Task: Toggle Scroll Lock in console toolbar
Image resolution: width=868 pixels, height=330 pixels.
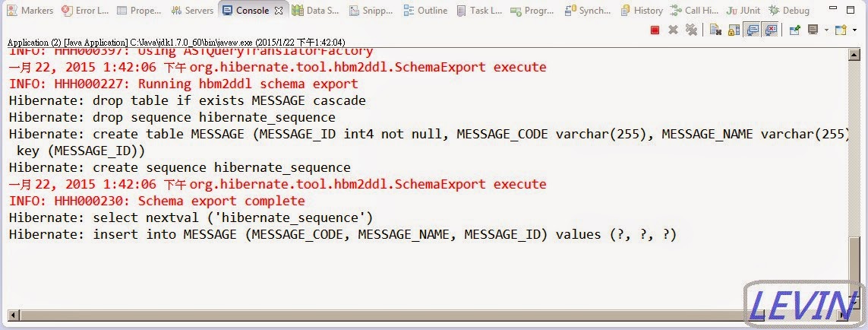Action: click(x=734, y=30)
